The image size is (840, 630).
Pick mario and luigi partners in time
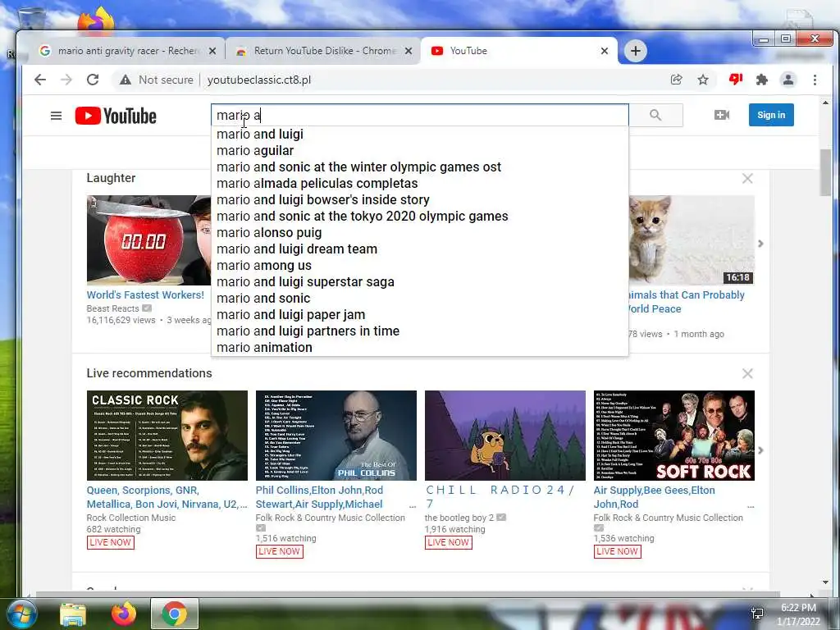[x=419, y=331]
